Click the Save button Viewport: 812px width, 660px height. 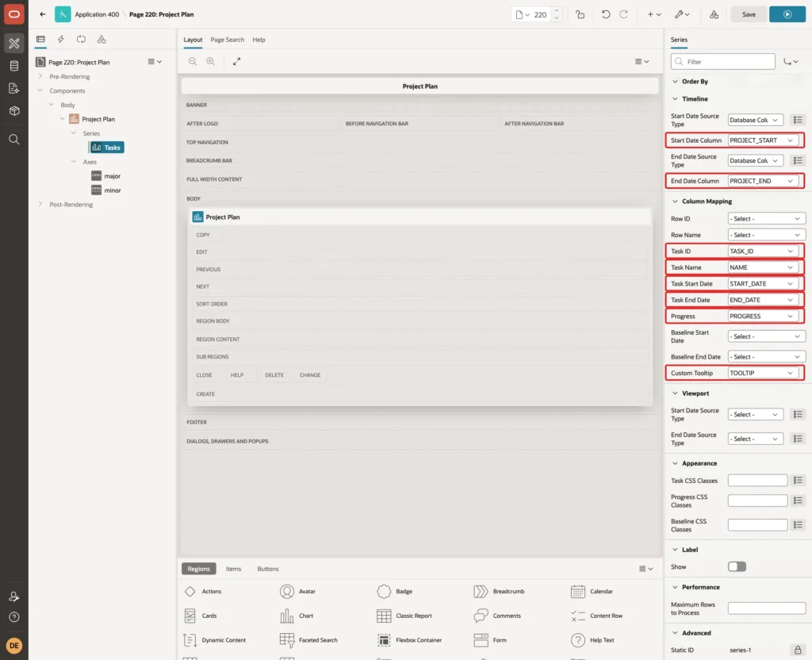click(749, 14)
